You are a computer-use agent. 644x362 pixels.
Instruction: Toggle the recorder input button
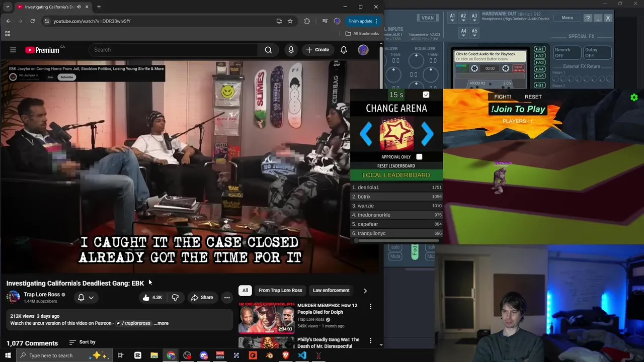tap(518, 68)
